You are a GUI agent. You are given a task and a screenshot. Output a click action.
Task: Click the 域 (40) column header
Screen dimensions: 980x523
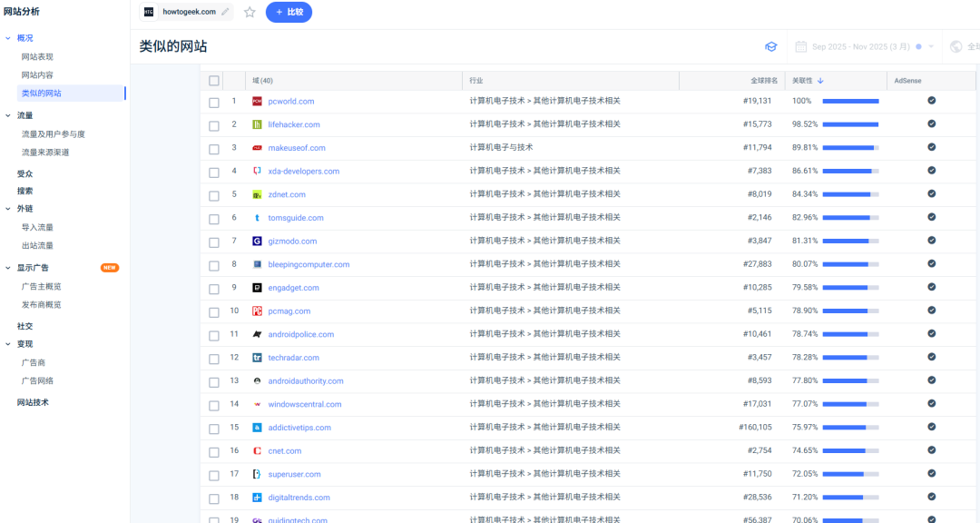click(262, 81)
